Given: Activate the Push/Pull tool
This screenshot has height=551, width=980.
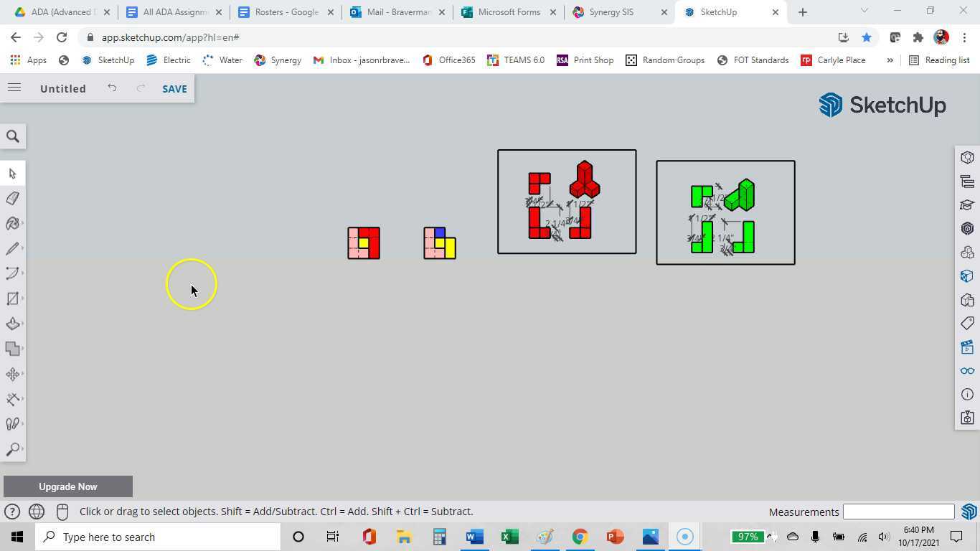Looking at the screenshot, I should tap(12, 324).
